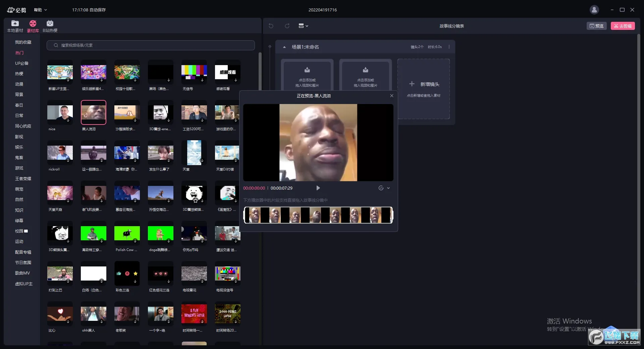The image size is (644, 349).
Task: Click the 预览 preview button
Action: [596, 26]
